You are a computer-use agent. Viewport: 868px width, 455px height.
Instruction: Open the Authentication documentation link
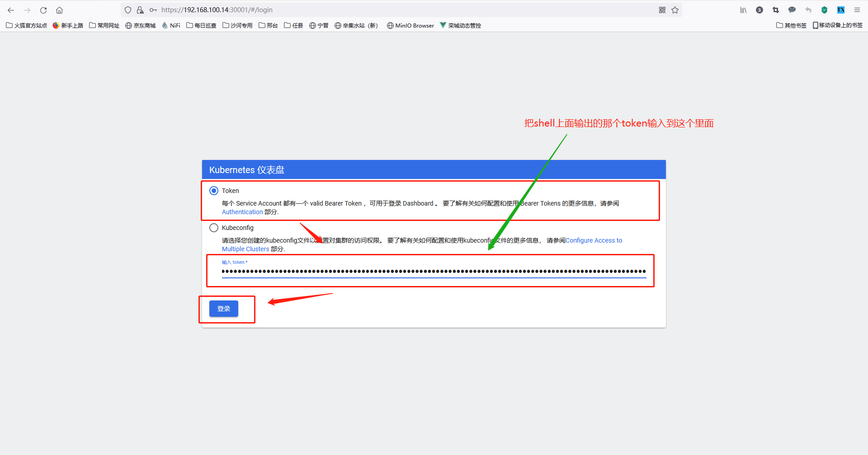(242, 212)
